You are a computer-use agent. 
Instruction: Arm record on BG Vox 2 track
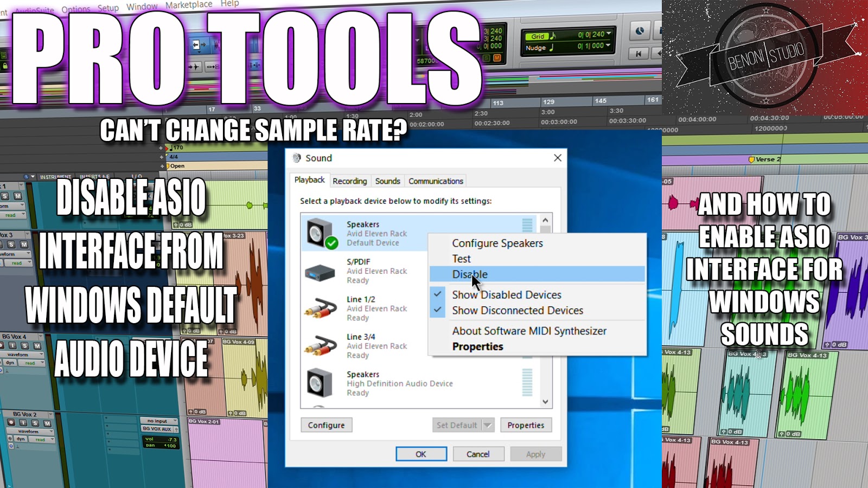tap(11, 422)
